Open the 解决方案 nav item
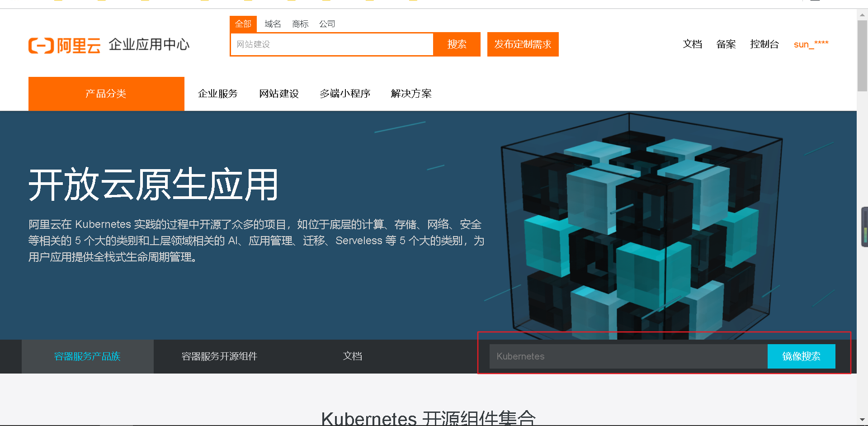The height and width of the screenshot is (426, 868). click(411, 94)
